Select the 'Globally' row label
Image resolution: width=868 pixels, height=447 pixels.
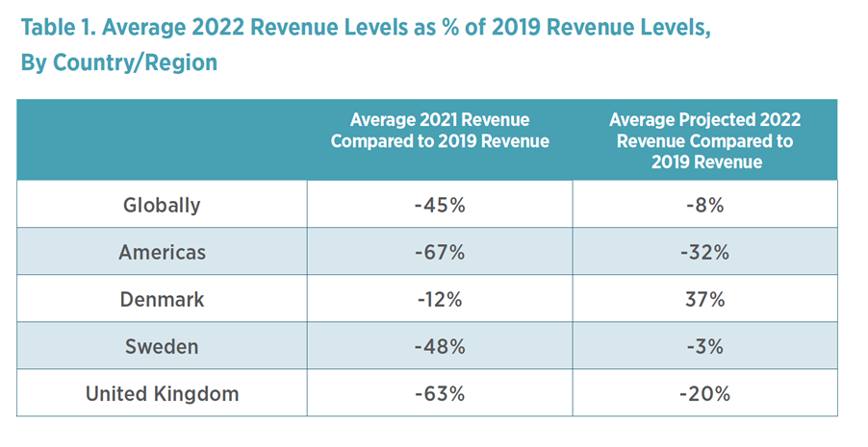point(162,206)
